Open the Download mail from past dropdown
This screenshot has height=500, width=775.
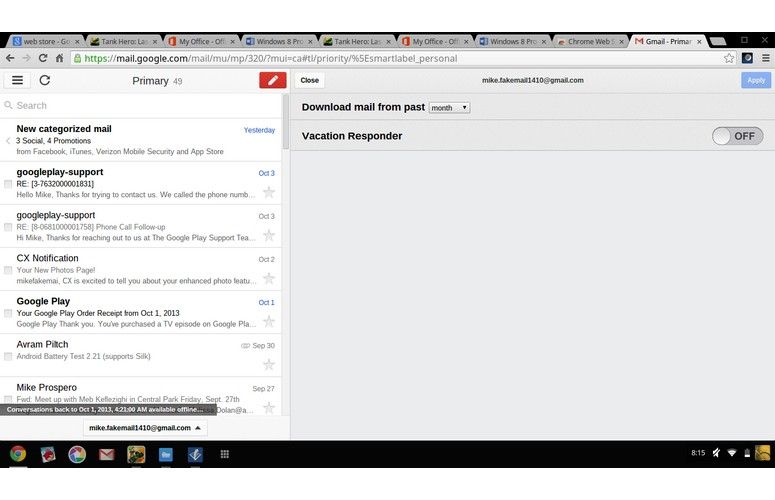[x=449, y=107]
